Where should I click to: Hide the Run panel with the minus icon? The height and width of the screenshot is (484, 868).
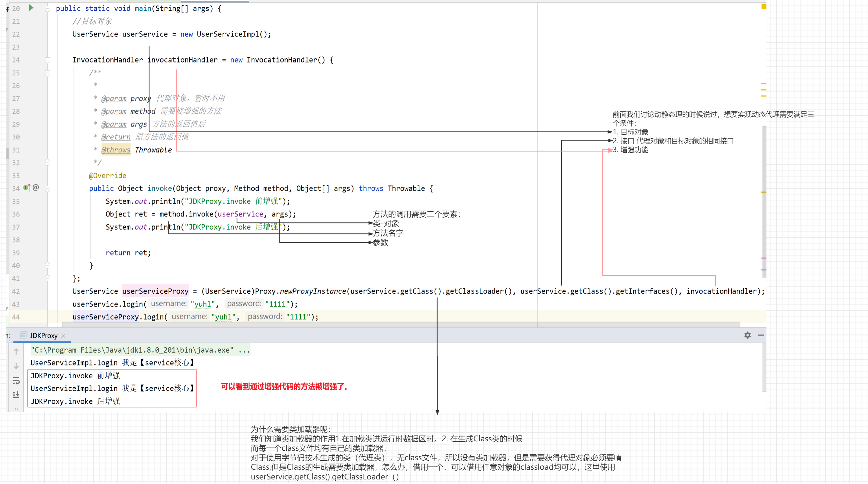[x=761, y=335]
